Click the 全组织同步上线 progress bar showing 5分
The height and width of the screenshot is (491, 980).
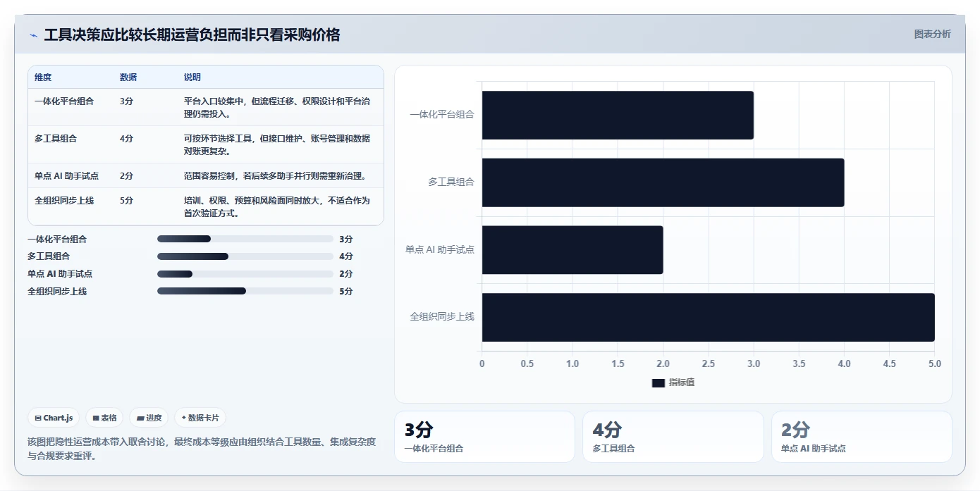(245, 291)
